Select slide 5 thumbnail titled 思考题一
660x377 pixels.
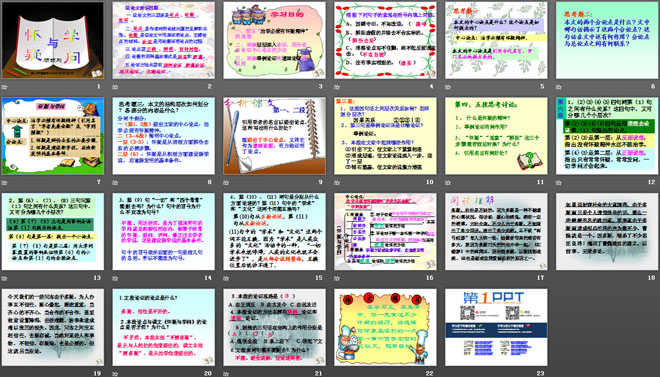[496, 40]
